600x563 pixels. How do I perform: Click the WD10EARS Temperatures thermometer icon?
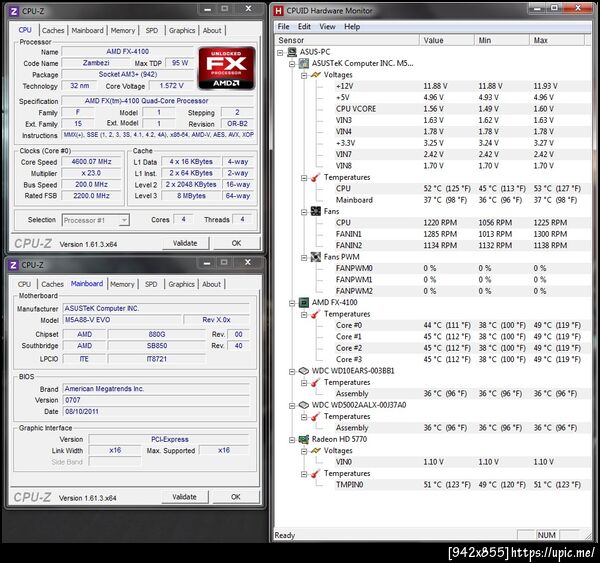click(316, 382)
